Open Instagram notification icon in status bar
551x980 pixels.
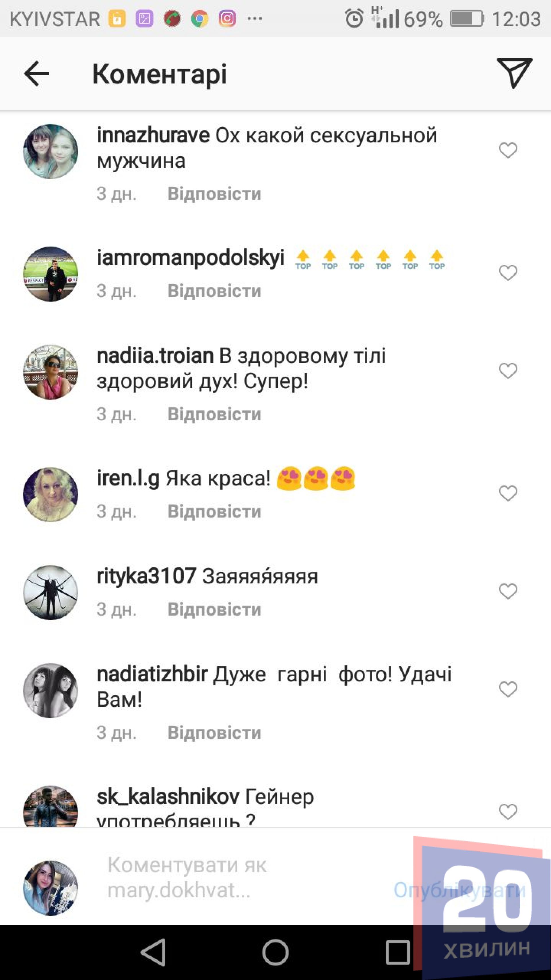pyautogui.click(x=227, y=18)
